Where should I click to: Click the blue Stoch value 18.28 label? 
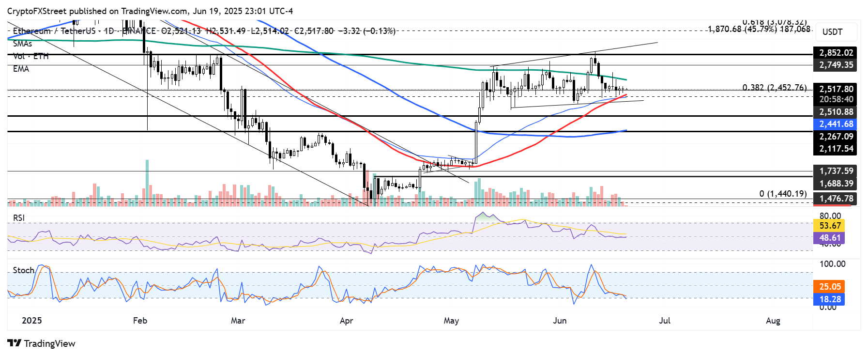tap(830, 299)
